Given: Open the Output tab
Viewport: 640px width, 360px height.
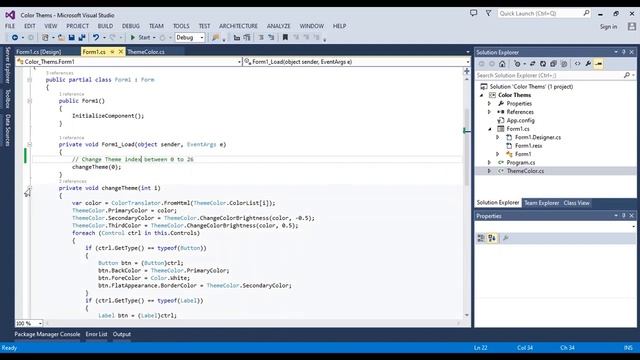Looking at the screenshot, I should 122,334.
